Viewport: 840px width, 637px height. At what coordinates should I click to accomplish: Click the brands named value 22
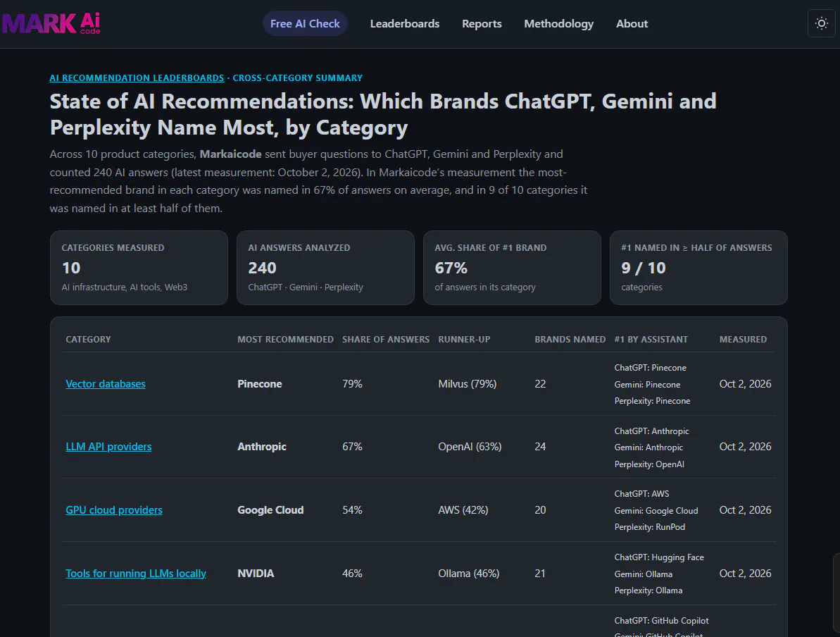click(x=540, y=384)
